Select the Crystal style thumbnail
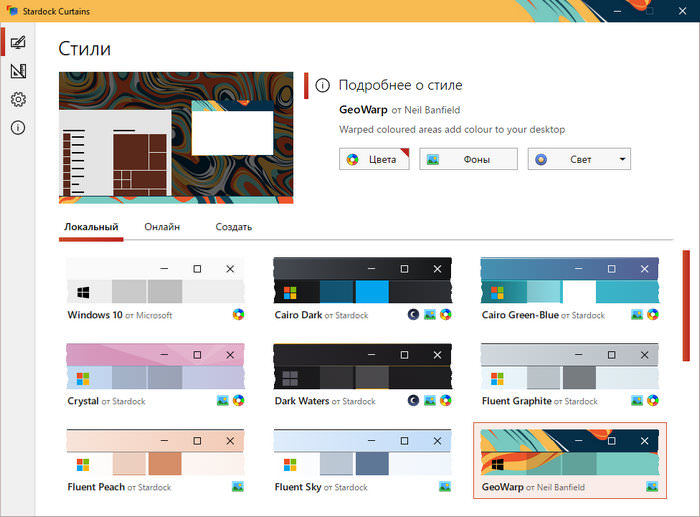 (x=155, y=367)
